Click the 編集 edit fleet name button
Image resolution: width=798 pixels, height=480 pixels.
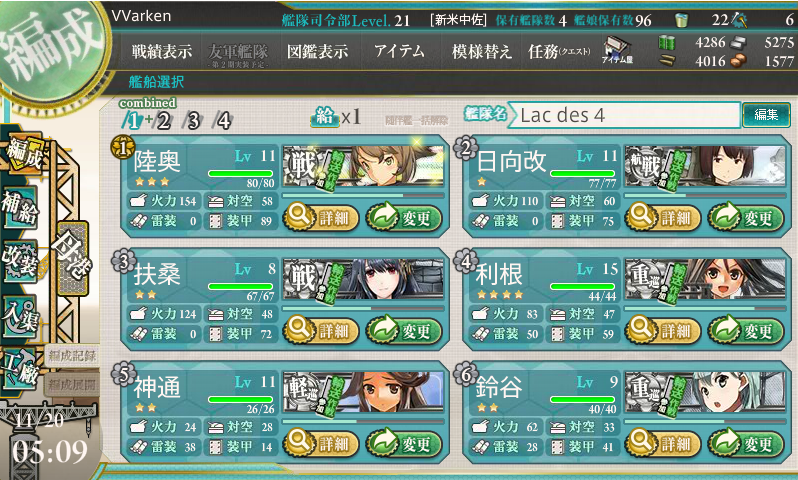(766, 115)
